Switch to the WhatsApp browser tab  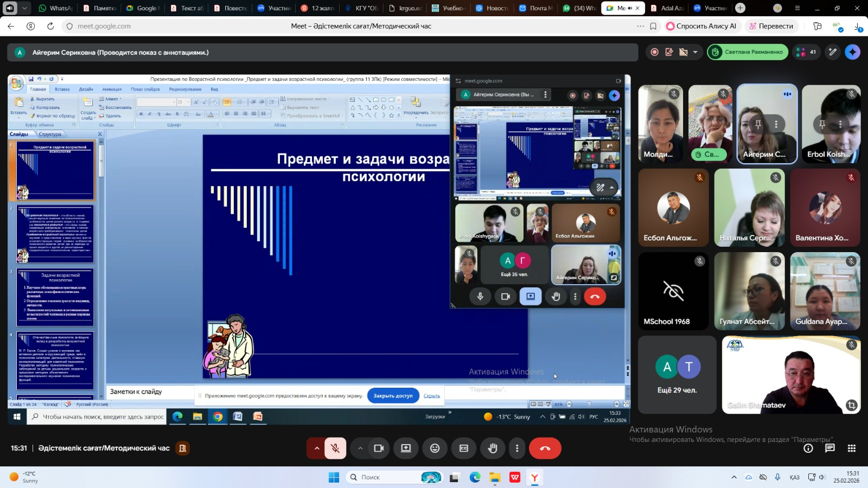pyautogui.click(x=55, y=8)
